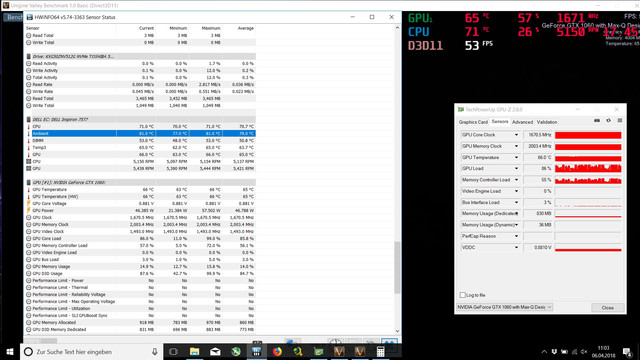Expand the GPU Core Clock sensor dropdown
The width and height of the screenshot is (640, 360).
tap(516, 135)
